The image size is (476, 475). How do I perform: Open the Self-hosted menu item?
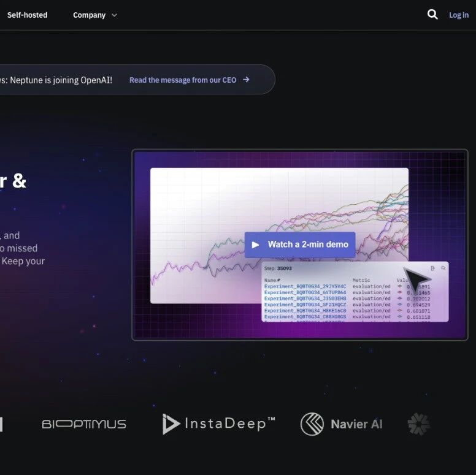click(x=27, y=15)
